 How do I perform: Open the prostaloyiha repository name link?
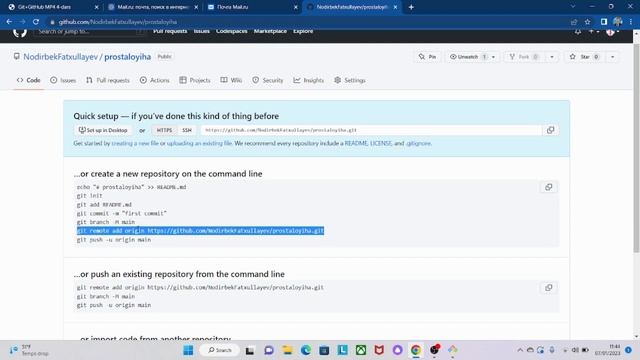click(x=127, y=57)
